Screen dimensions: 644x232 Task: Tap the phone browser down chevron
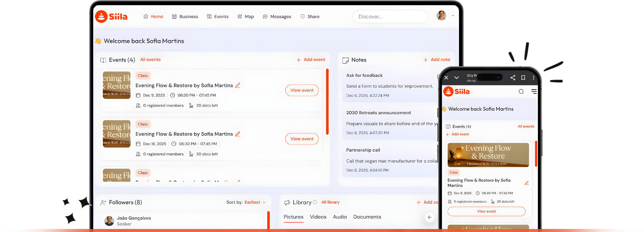[x=456, y=78]
